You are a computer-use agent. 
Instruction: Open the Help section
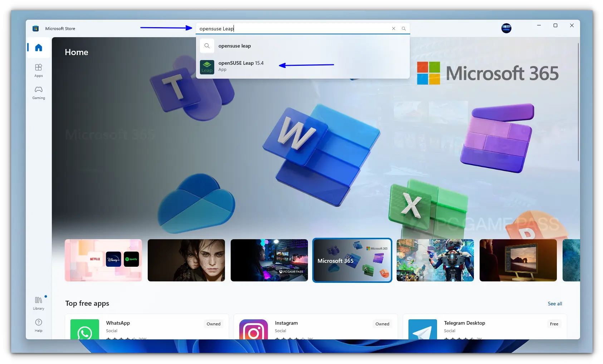39,325
